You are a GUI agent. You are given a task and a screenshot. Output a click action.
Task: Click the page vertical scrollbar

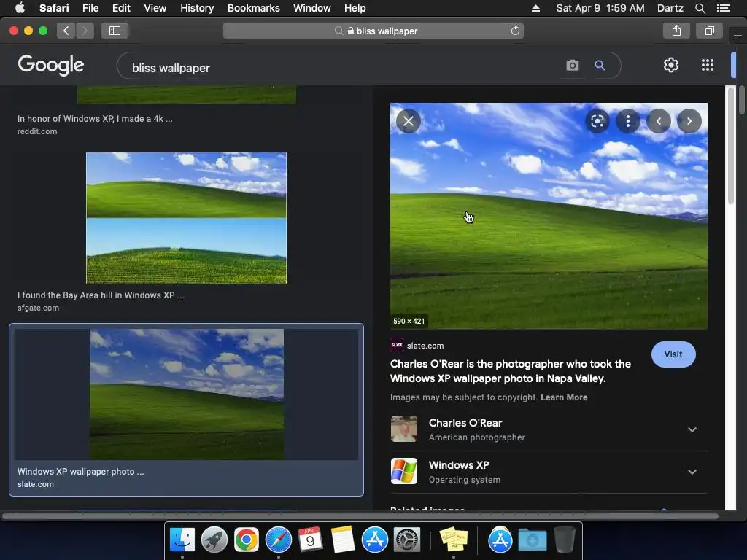pyautogui.click(x=742, y=100)
